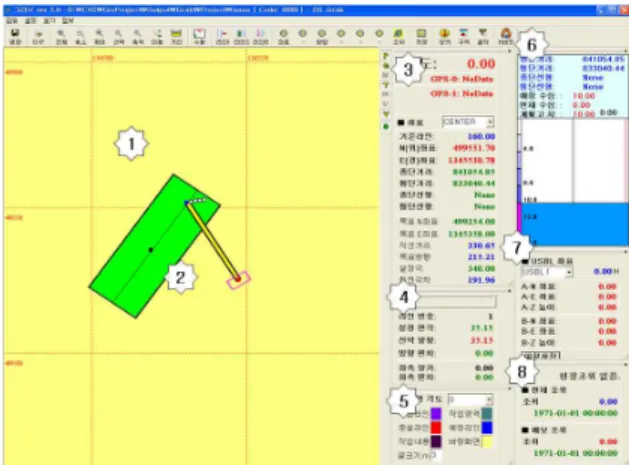Pick the red color swatch
This screenshot has height=465, width=629.
point(436,428)
